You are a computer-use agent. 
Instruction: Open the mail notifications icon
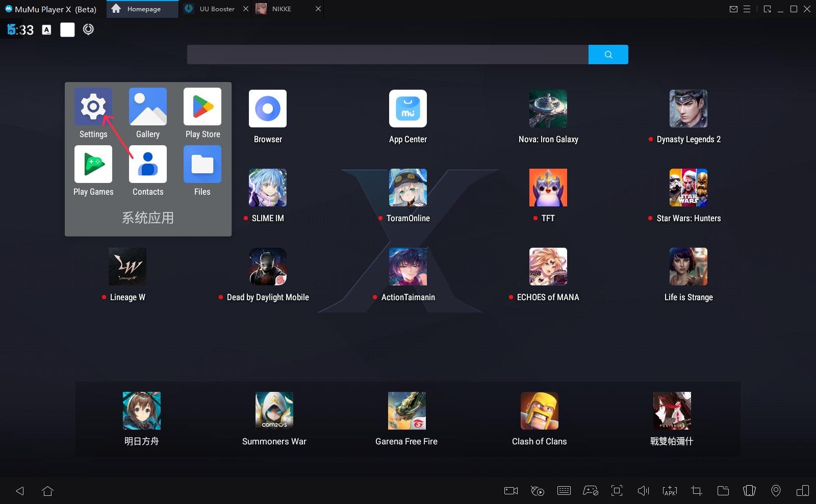pos(733,9)
